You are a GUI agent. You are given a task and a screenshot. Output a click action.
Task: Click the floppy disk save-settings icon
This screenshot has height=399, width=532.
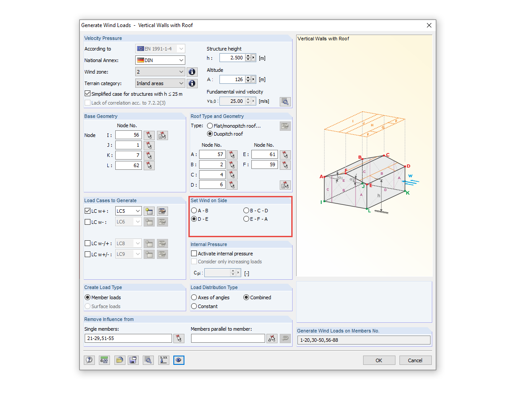click(133, 360)
